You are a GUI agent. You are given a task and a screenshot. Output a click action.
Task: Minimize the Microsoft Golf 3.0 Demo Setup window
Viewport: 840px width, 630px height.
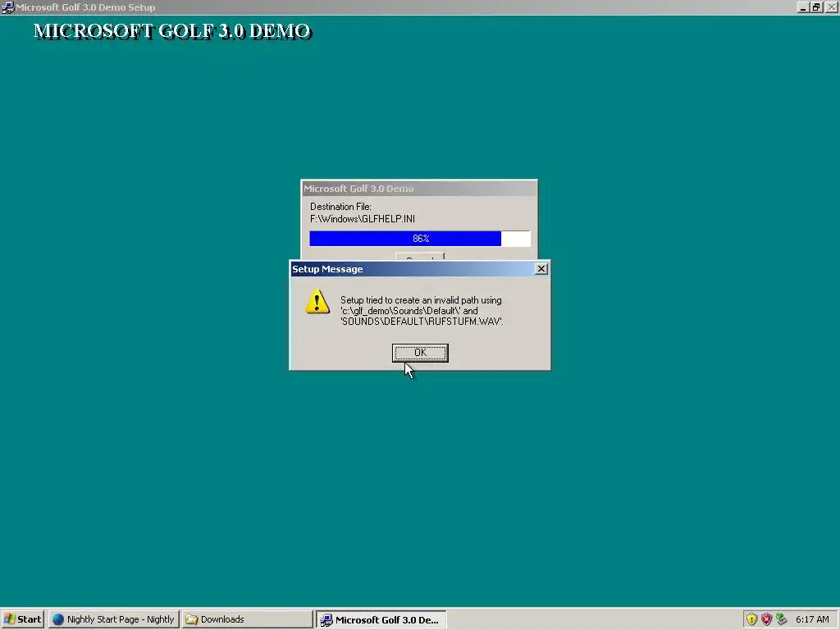click(x=802, y=7)
